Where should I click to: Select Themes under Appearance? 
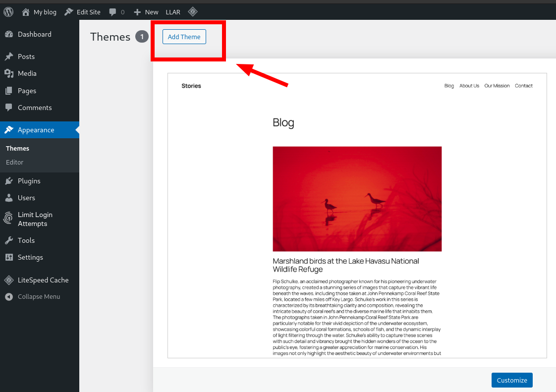pos(17,148)
